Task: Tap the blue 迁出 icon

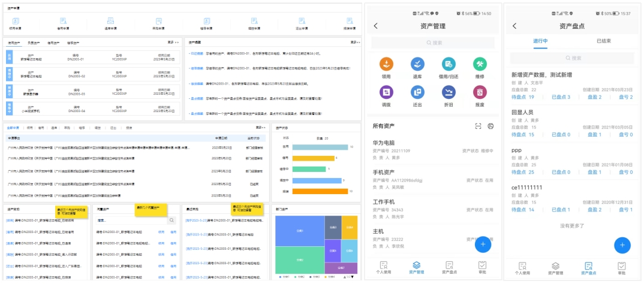Action: [418, 92]
